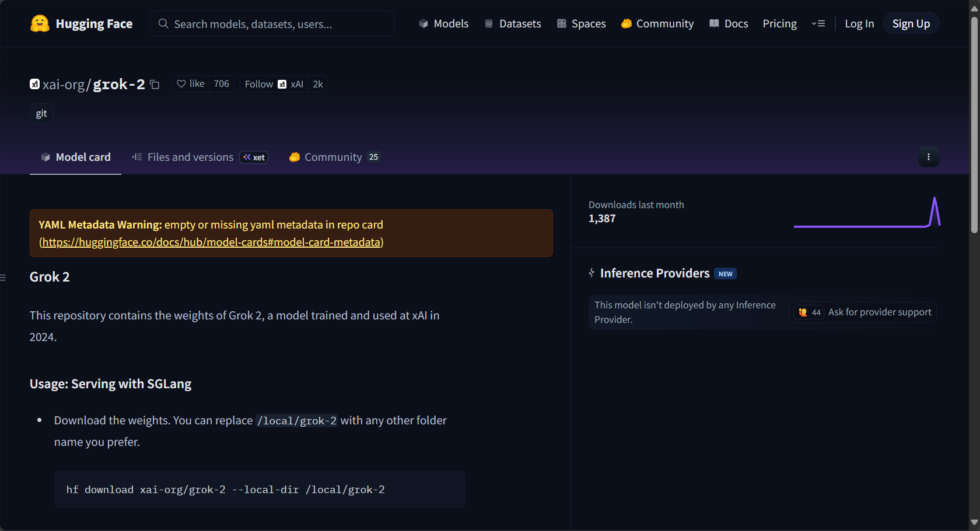View the 706 likes count
Screen dimensions: 980x531
pyautogui.click(x=221, y=84)
